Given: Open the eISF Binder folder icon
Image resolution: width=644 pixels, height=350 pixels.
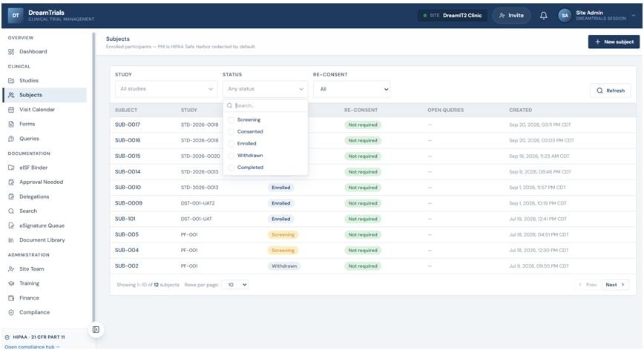Looking at the screenshot, I should point(11,168).
